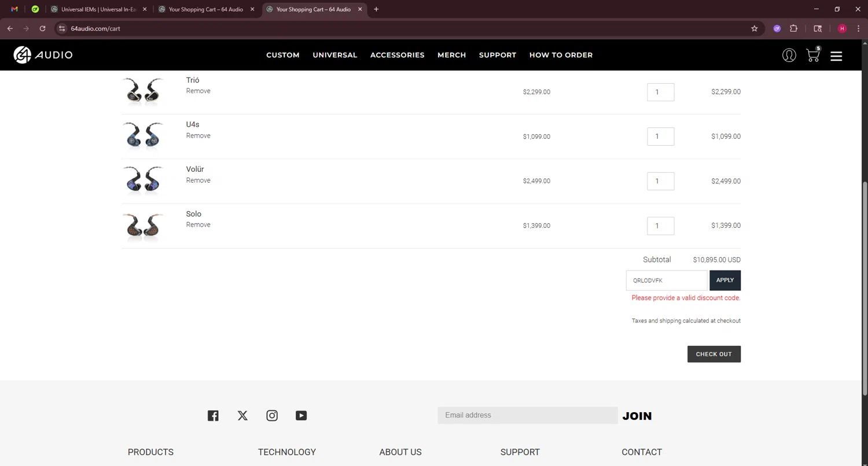The height and width of the screenshot is (466, 868).
Task: Click the $10,895.00 USD subtotal
Action: click(x=717, y=260)
